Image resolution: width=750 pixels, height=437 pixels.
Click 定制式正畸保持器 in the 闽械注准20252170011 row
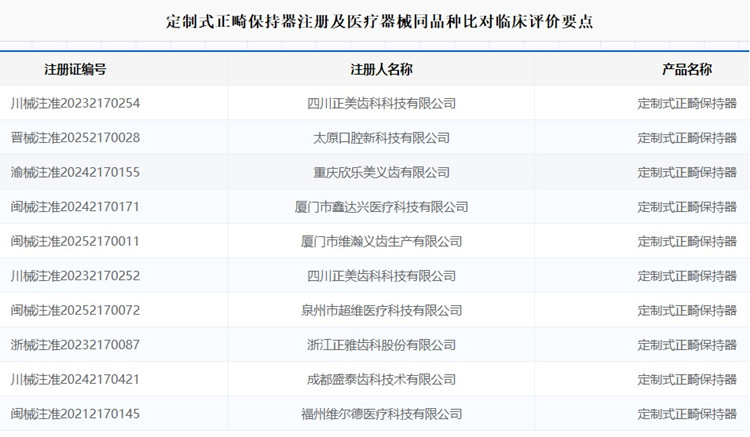pyautogui.click(x=687, y=241)
